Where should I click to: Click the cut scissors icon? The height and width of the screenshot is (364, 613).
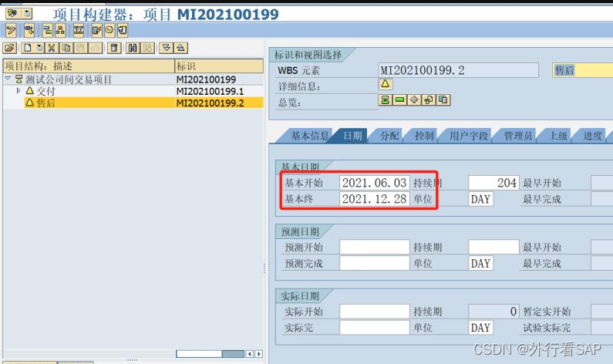[51, 48]
